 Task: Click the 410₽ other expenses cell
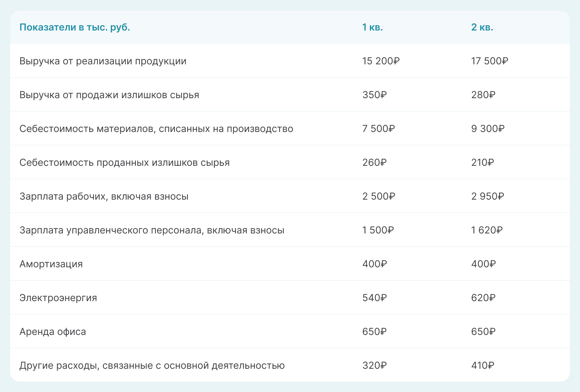click(x=482, y=365)
